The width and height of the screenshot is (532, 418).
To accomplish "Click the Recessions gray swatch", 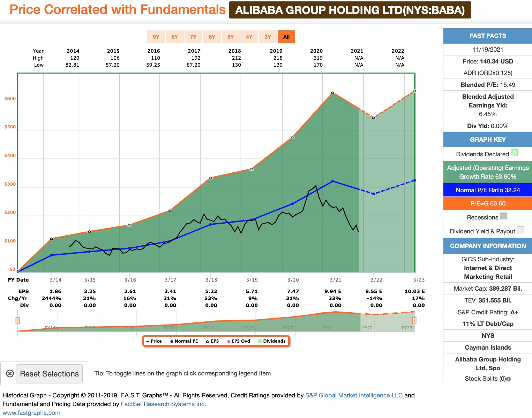I will tap(503, 216).
